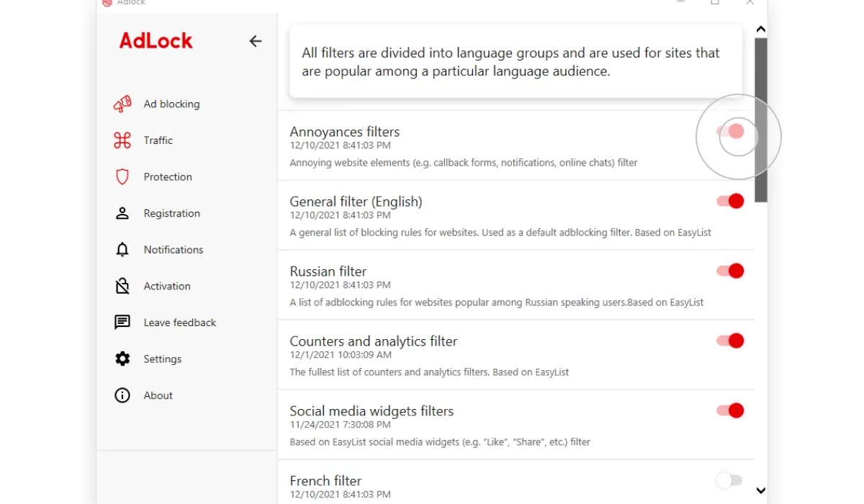The image size is (864, 504).
Task: Click the About info icon
Action: [x=122, y=395]
